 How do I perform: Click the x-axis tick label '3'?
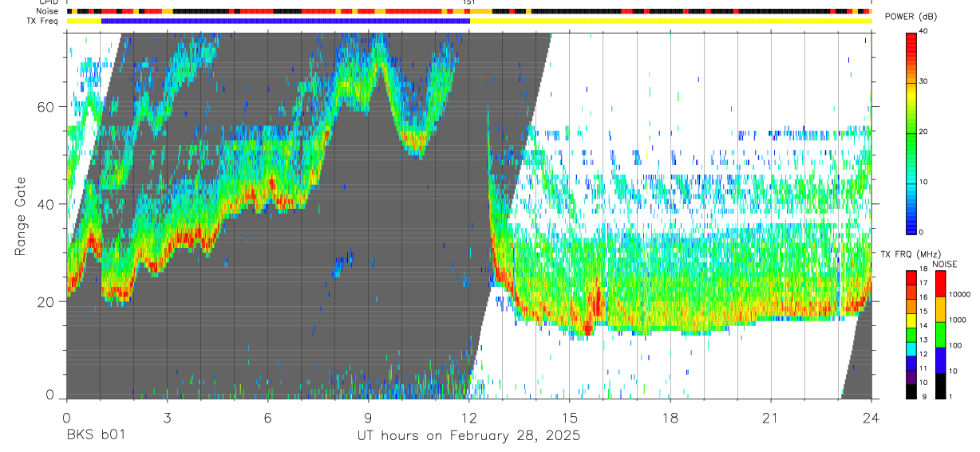click(167, 418)
